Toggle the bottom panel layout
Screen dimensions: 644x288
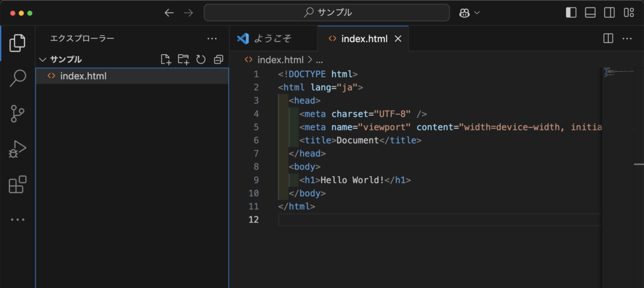(x=590, y=13)
